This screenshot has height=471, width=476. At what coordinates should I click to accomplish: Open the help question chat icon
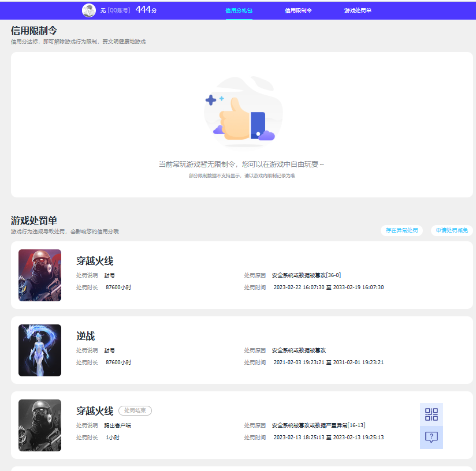tap(432, 438)
